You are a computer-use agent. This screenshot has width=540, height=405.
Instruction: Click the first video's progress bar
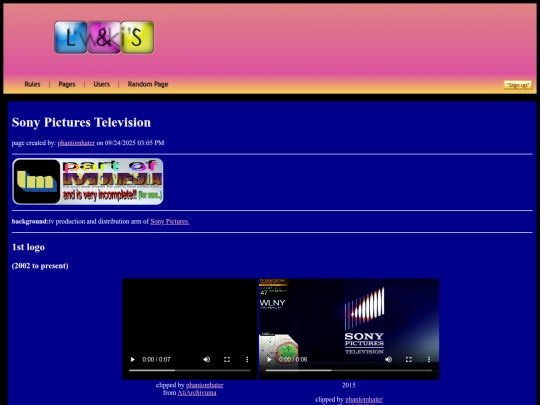[190, 371]
